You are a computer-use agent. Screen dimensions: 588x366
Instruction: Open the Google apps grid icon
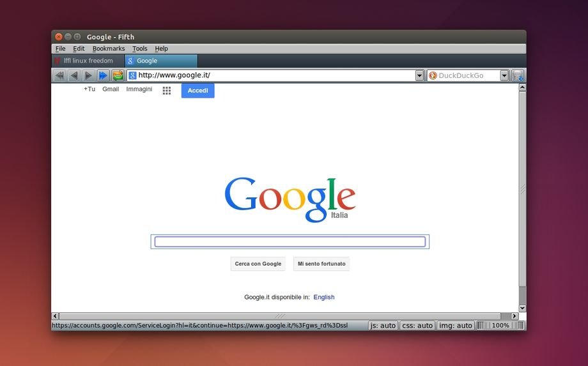pos(167,90)
